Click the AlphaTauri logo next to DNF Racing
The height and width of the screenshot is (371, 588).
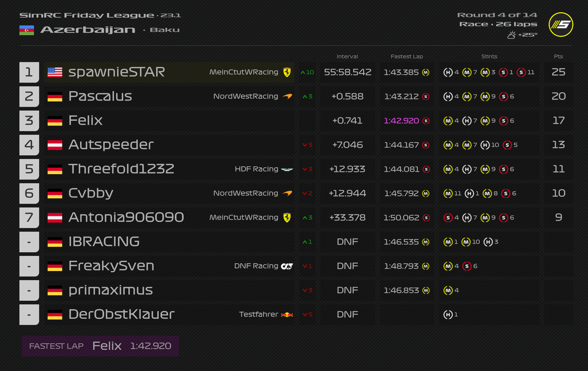click(287, 266)
